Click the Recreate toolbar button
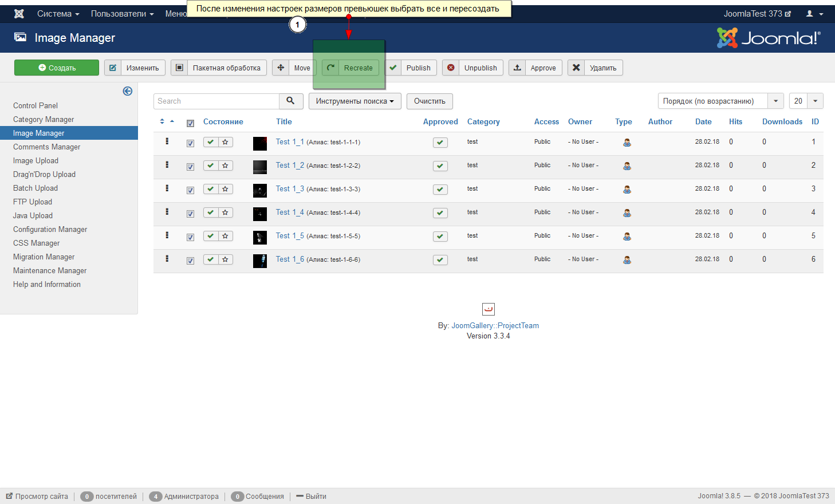 tap(350, 68)
